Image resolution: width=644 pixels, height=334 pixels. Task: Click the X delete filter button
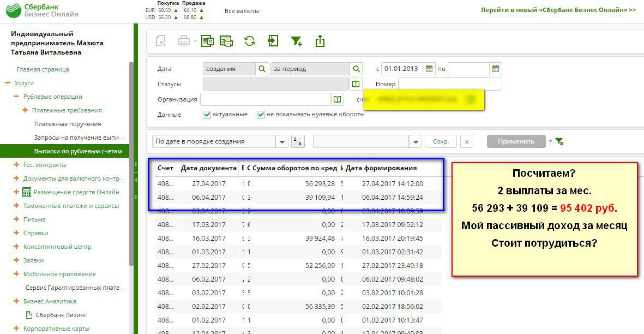click(x=467, y=141)
